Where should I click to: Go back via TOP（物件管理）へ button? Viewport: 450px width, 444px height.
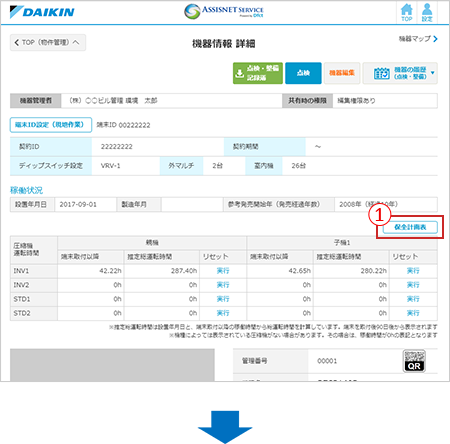click(48, 42)
